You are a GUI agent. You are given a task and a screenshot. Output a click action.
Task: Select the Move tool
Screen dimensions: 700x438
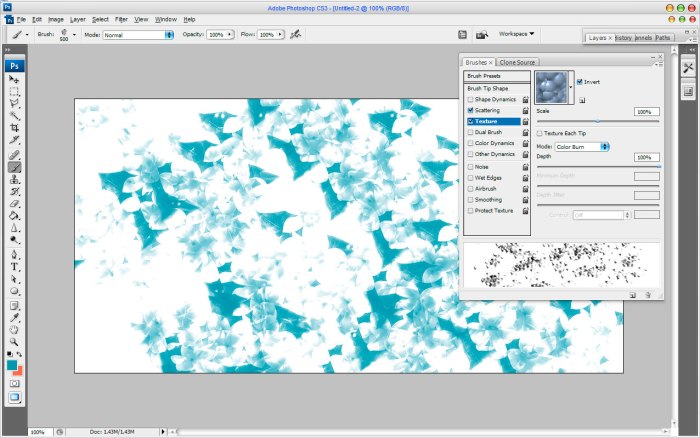pos(14,79)
